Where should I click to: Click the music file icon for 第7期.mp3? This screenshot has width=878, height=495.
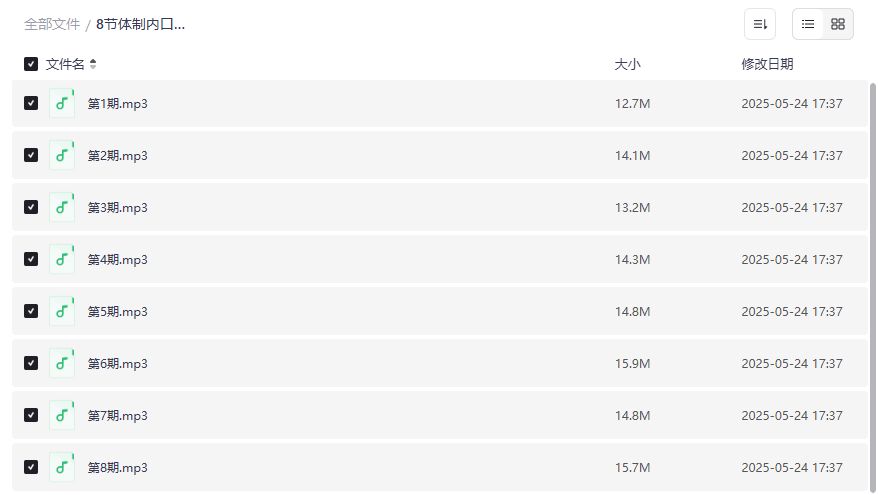pyautogui.click(x=62, y=416)
